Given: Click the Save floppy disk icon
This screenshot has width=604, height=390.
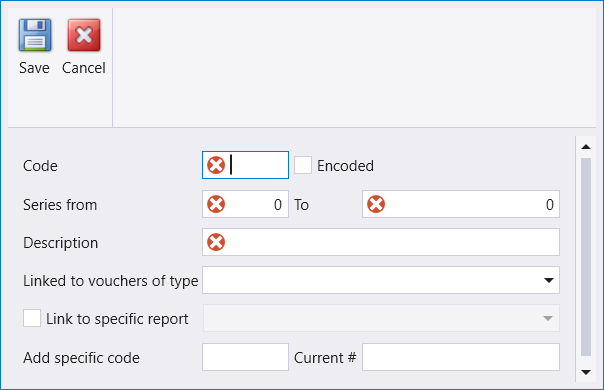Looking at the screenshot, I should (x=35, y=35).
